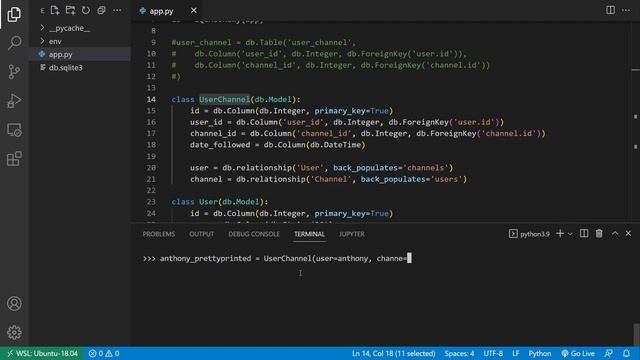The height and width of the screenshot is (360, 640).
Task: Open notifications bell
Action: pyautogui.click(x=626, y=353)
